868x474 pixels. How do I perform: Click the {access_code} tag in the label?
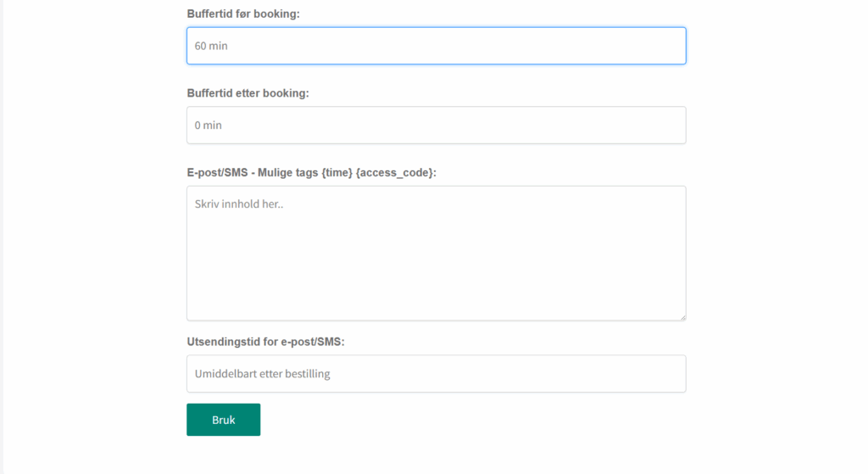click(x=395, y=173)
